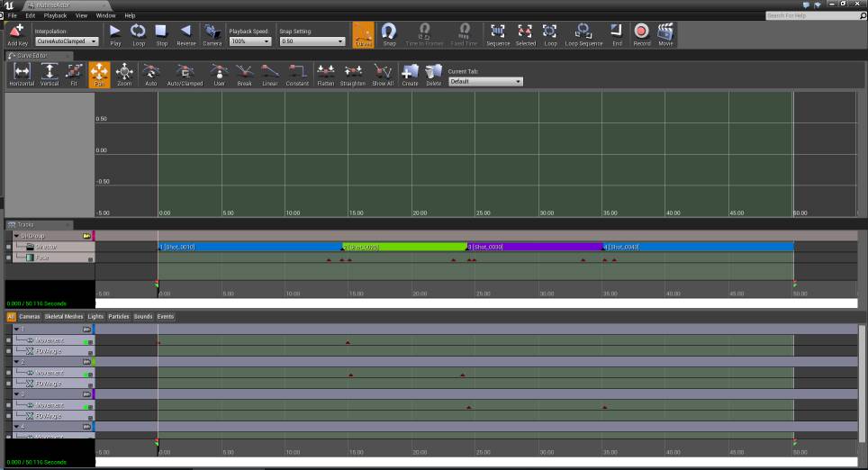Select the Zoom mode tool

click(x=124, y=75)
